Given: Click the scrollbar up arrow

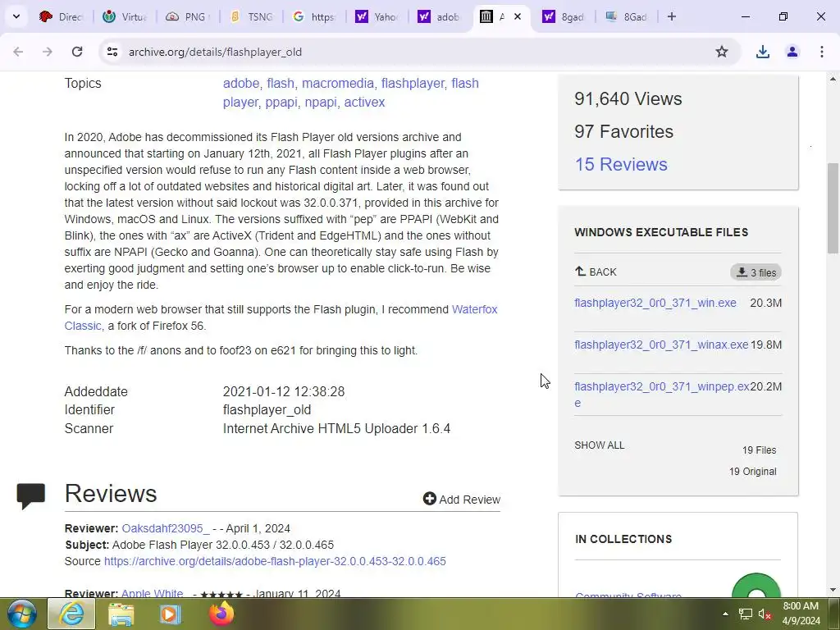Looking at the screenshot, I should coord(833,80).
